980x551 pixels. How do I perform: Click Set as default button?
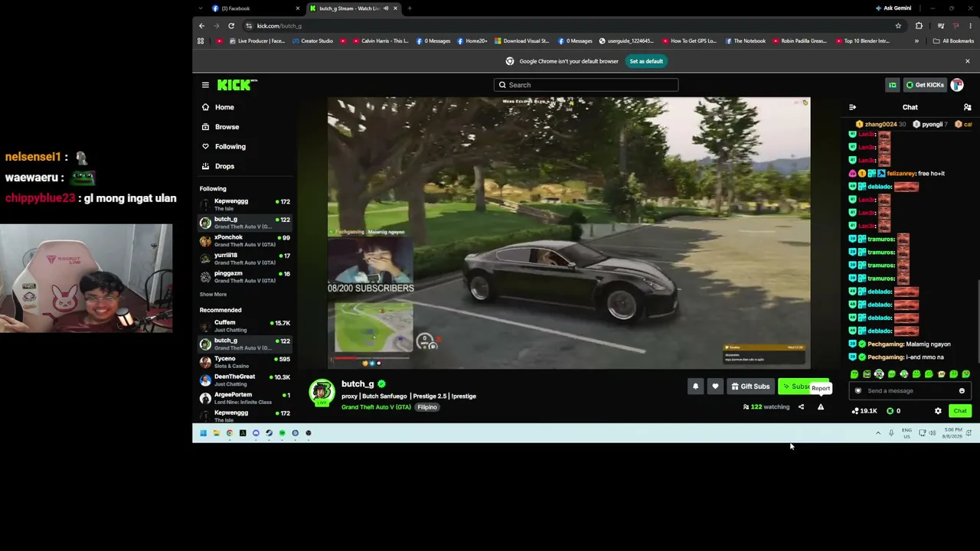646,61
